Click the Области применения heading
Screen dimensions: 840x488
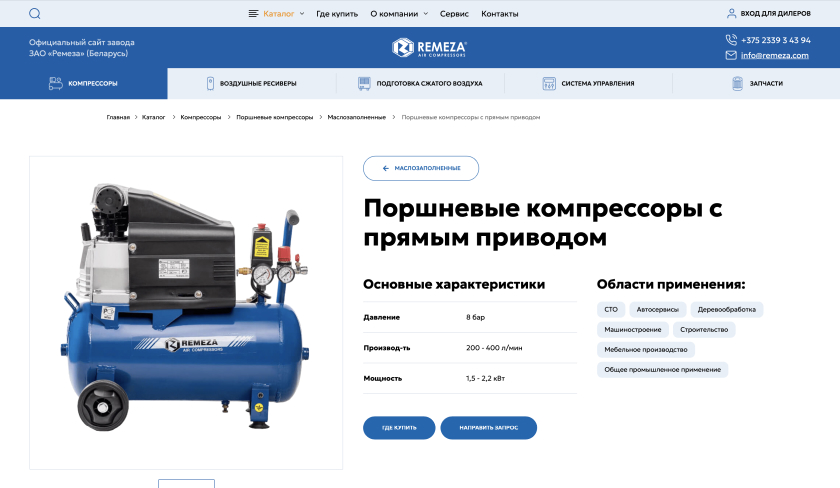(x=671, y=284)
